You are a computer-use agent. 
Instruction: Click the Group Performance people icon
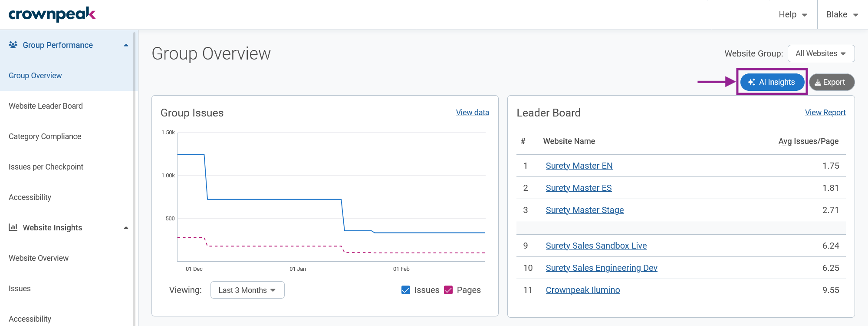13,45
